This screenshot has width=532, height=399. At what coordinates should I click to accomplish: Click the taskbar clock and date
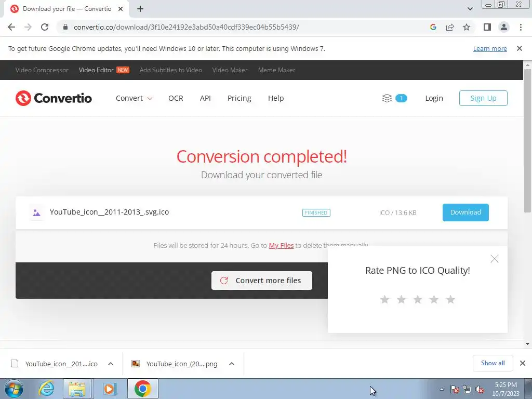(506, 389)
